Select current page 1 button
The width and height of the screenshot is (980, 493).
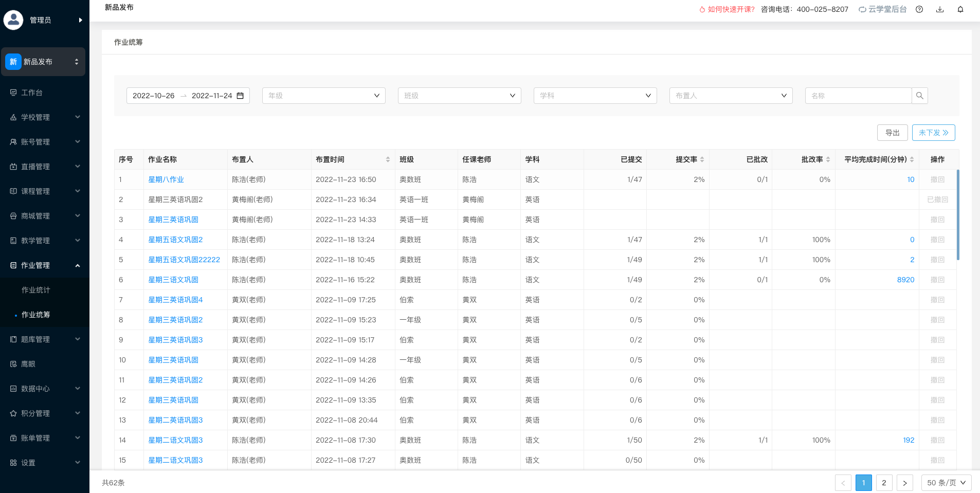coord(863,483)
